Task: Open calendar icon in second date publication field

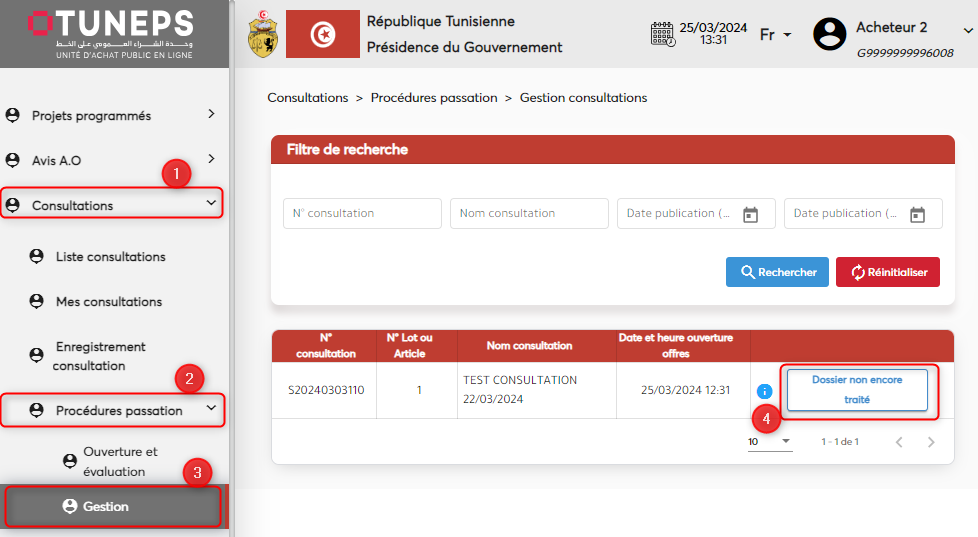Action: coord(918,214)
